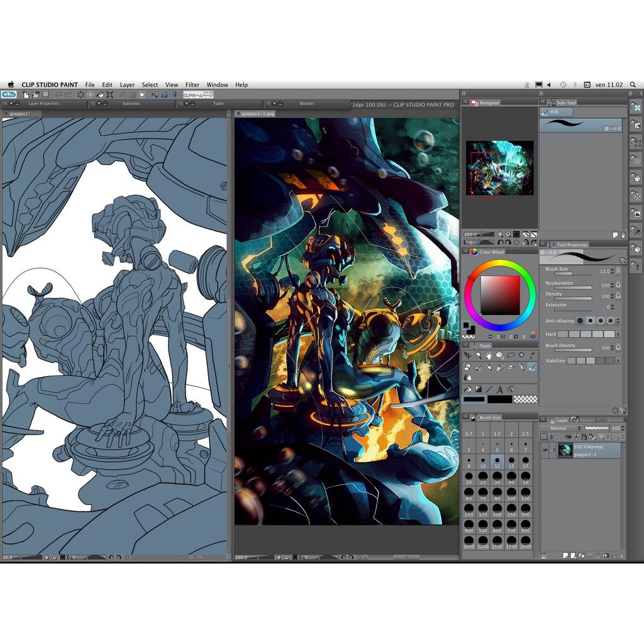Choose the Fill tool
Viewport: 644px width, 644px height.
(467, 389)
